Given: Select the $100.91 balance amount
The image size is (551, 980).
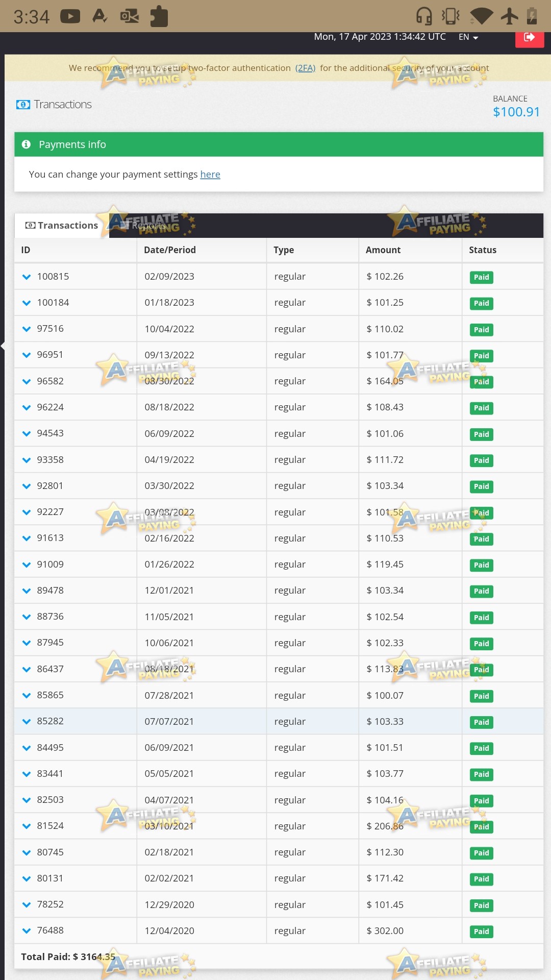Looking at the screenshot, I should coord(516,112).
